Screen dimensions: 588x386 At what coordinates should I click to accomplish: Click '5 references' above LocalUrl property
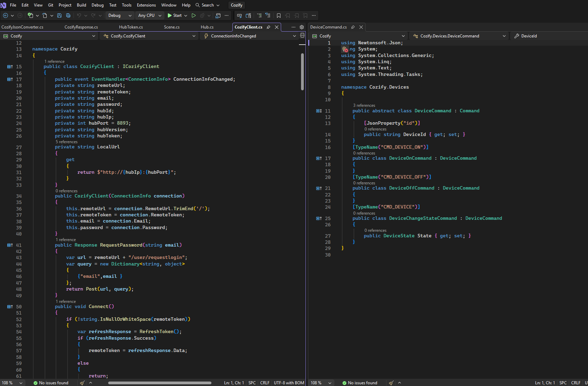[x=67, y=142]
